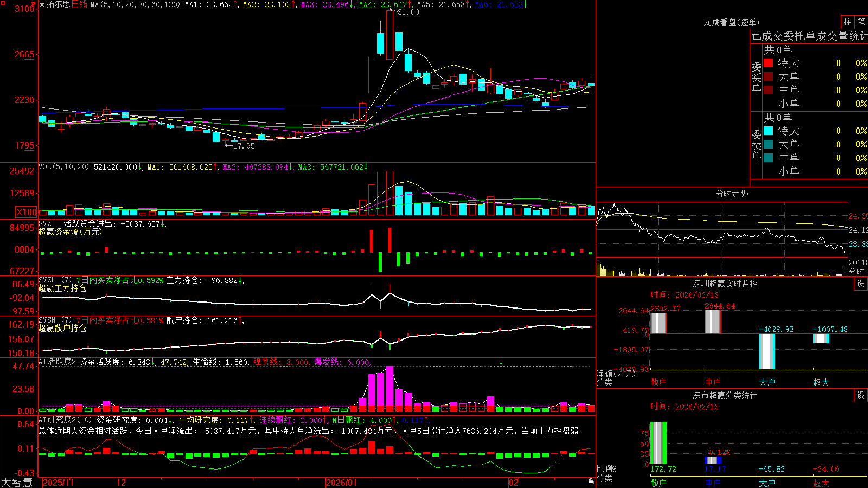Click the lock icon below the timeline
The image size is (868, 488).
591,481
